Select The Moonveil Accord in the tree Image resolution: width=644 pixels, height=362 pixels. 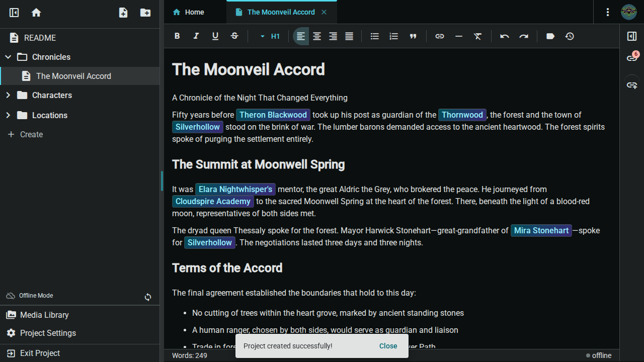73,76
